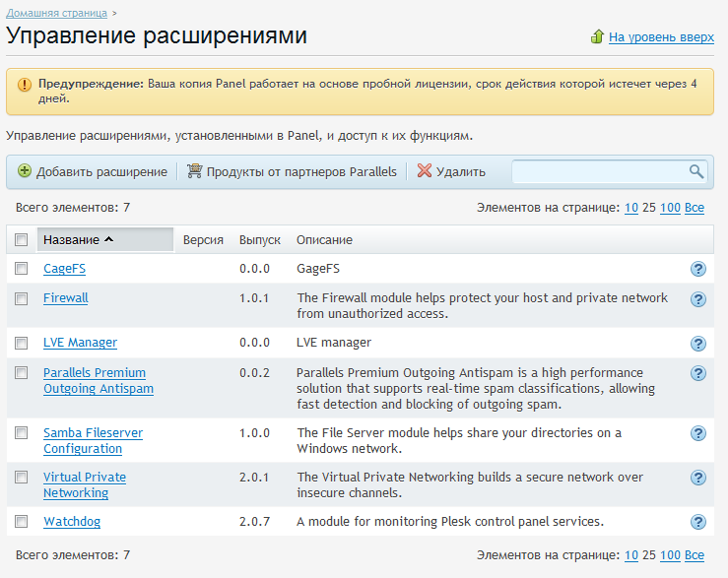728x578 pixels.
Task: Show Все items in top pager
Action: [x=695, y=208]
